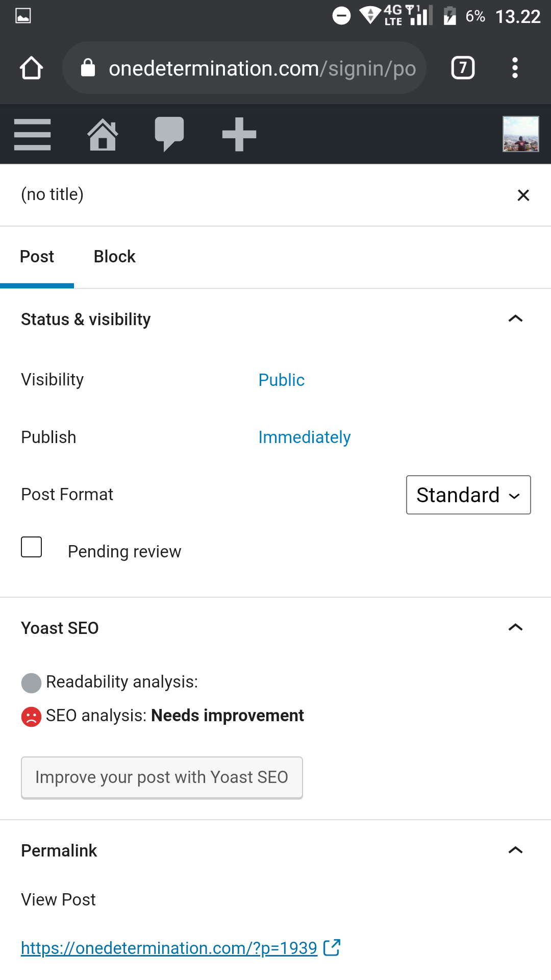This screenshot has width=551, height=980.
Task: Tap the site home icon in admin bar
Action: (103, 135)
